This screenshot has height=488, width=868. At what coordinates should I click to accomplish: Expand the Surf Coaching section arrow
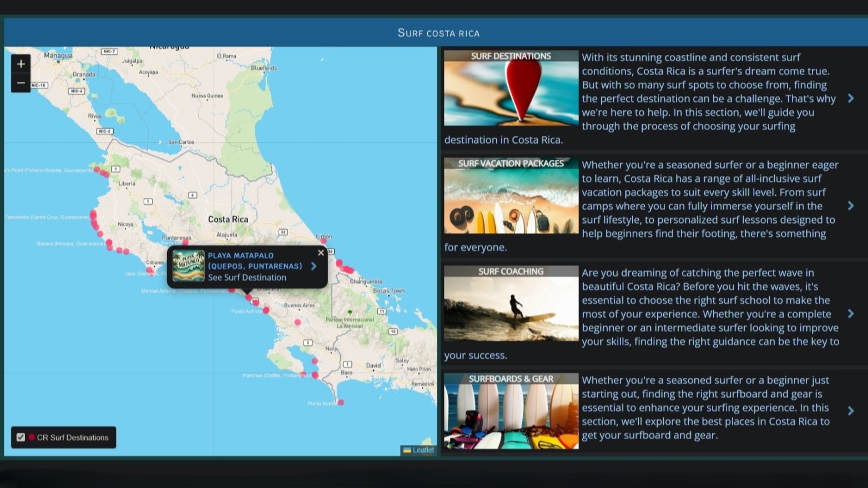point(851,314)
